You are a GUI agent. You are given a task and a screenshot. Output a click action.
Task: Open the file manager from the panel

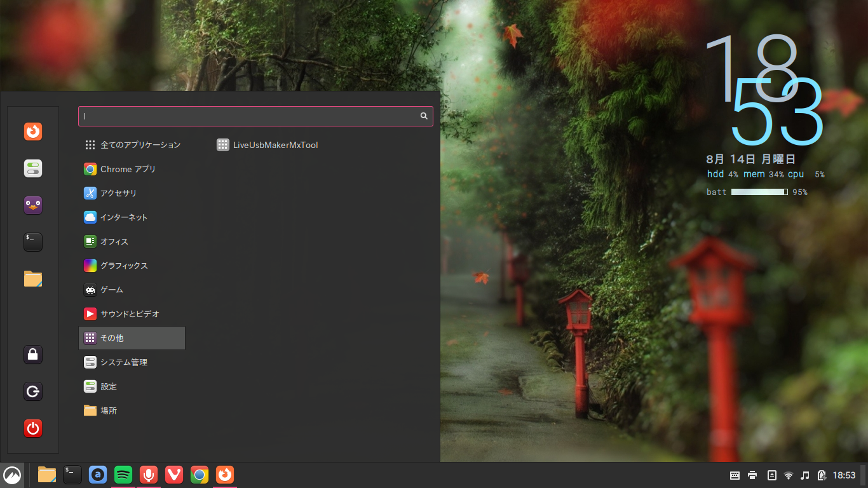click(47, 475)
